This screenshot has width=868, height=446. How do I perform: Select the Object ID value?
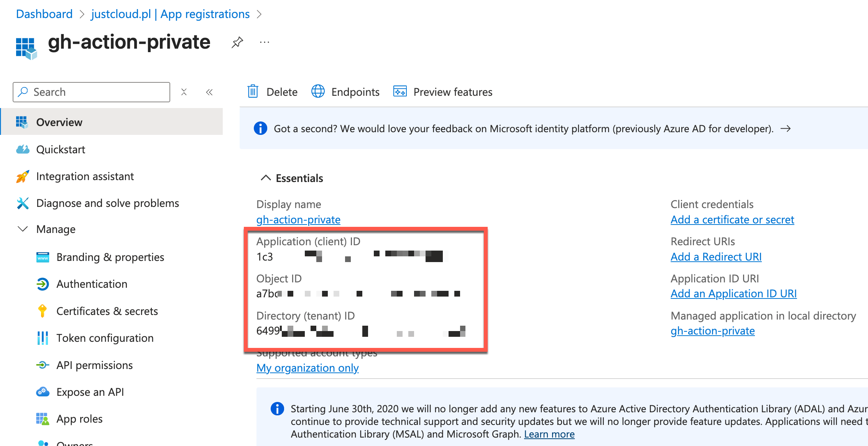click(358, 294)
